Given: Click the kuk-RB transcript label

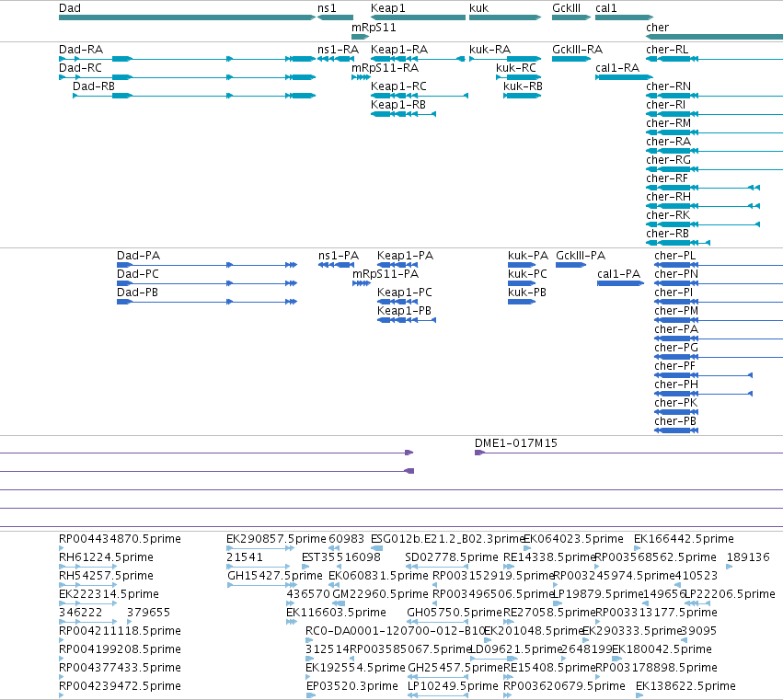Looking at the screenshot, I should point(523,86).
